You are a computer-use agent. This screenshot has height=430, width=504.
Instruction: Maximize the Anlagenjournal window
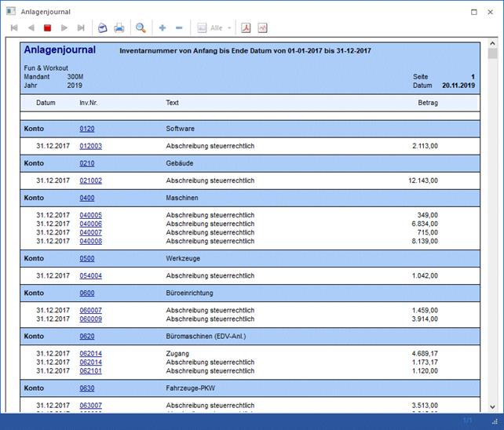pyautogui.click(x=474, y=12)
